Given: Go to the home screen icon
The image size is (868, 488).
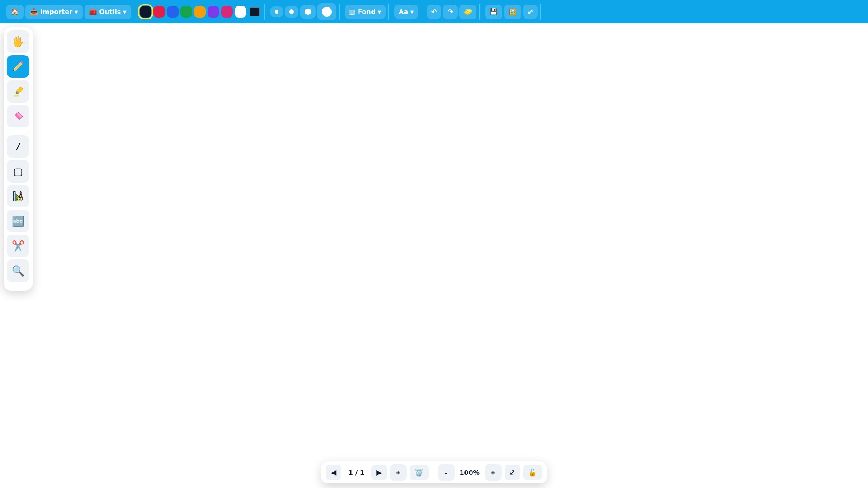Looking at the screenshot, I should coord(15,12).
